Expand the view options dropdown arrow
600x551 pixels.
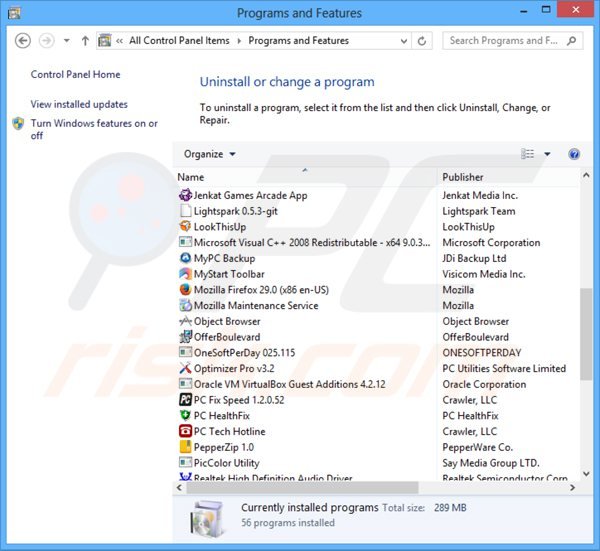pos(547,154)
